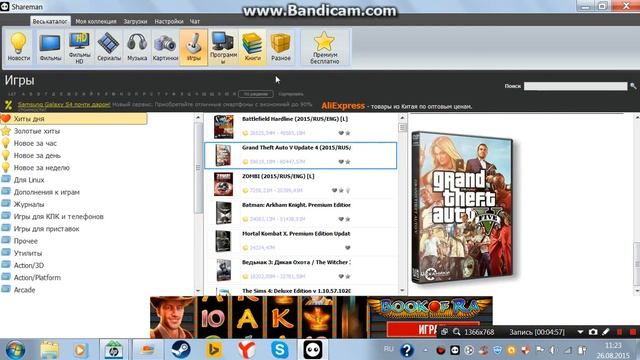Switch to the Чат tab
Screen dimensions: 640x360
tap(195, 21)
